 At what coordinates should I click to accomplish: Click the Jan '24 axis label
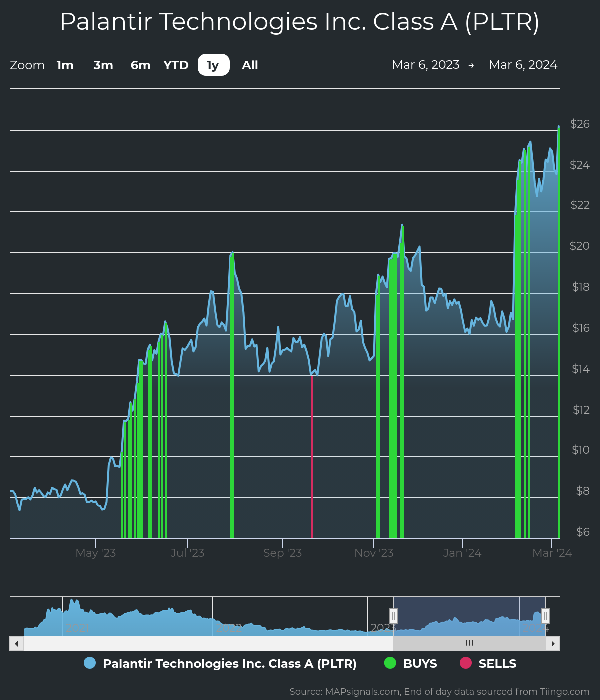462,553
